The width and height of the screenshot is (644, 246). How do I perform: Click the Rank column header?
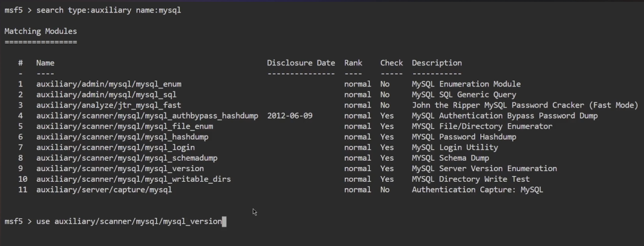(x=353, y=63)
